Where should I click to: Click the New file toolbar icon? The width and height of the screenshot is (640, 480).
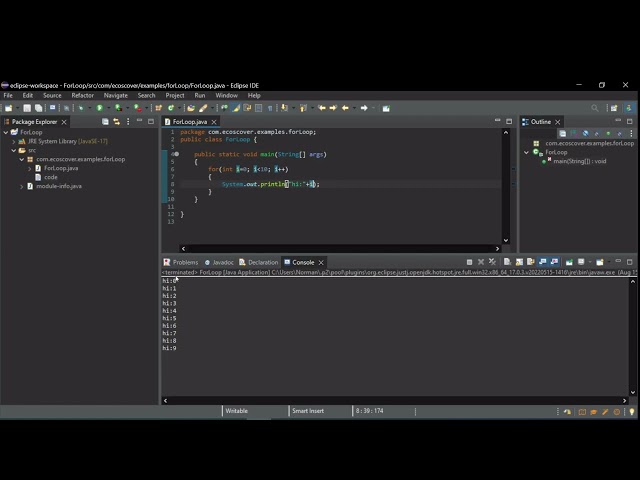[9, 108]
